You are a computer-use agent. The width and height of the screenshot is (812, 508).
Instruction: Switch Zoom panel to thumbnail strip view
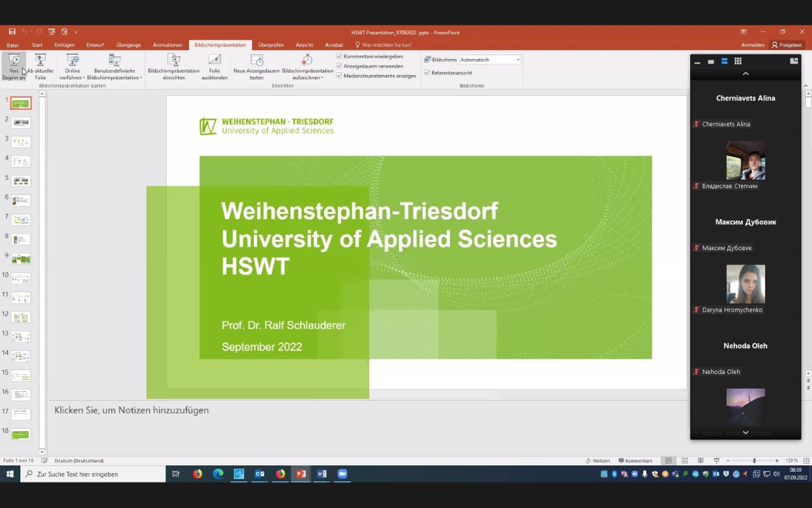click(x=724, y=62)
